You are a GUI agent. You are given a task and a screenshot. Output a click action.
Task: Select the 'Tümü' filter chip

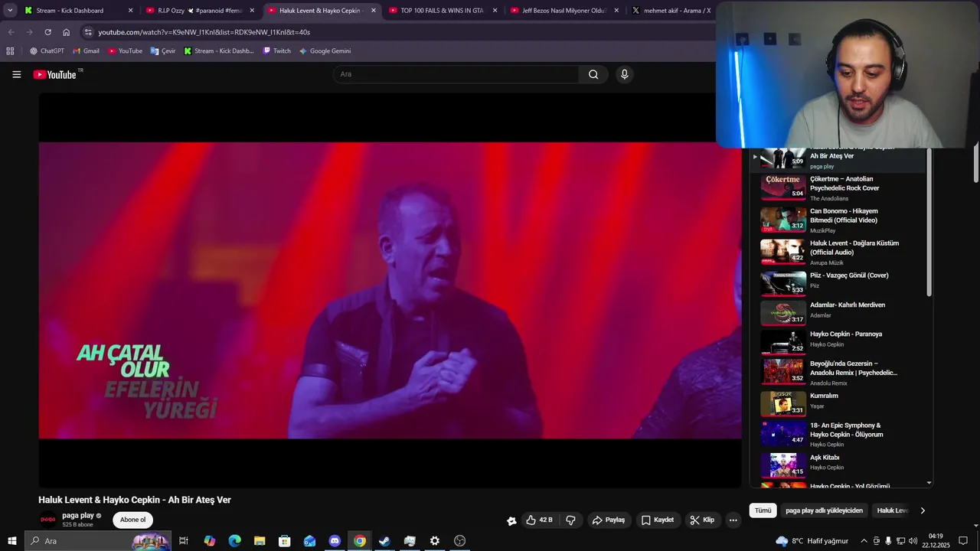(x=763, y=510)
